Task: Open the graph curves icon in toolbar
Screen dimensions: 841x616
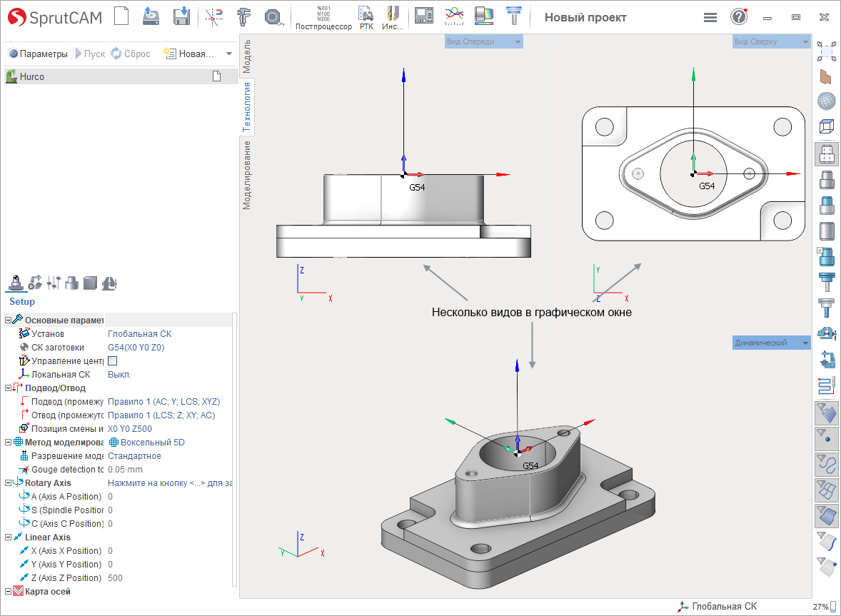Action: tap(454, 16)
